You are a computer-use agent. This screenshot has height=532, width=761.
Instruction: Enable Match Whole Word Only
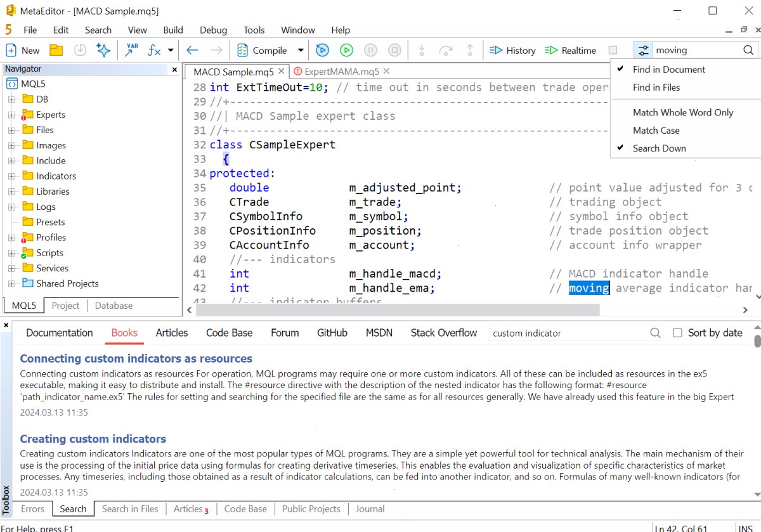point(683,113)
